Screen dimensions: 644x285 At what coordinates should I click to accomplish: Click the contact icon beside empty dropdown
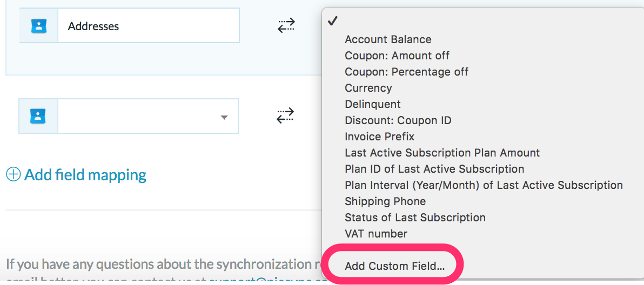pos(38,116)
